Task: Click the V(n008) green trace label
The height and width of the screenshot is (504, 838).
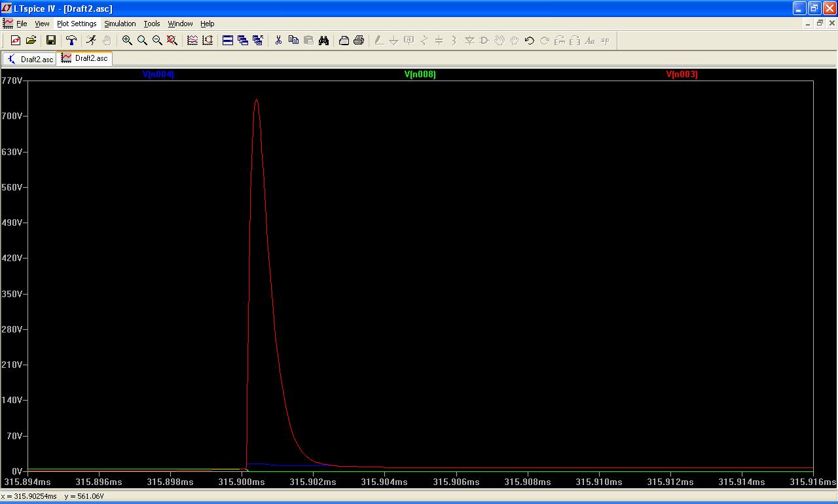Action: (420, 75)
